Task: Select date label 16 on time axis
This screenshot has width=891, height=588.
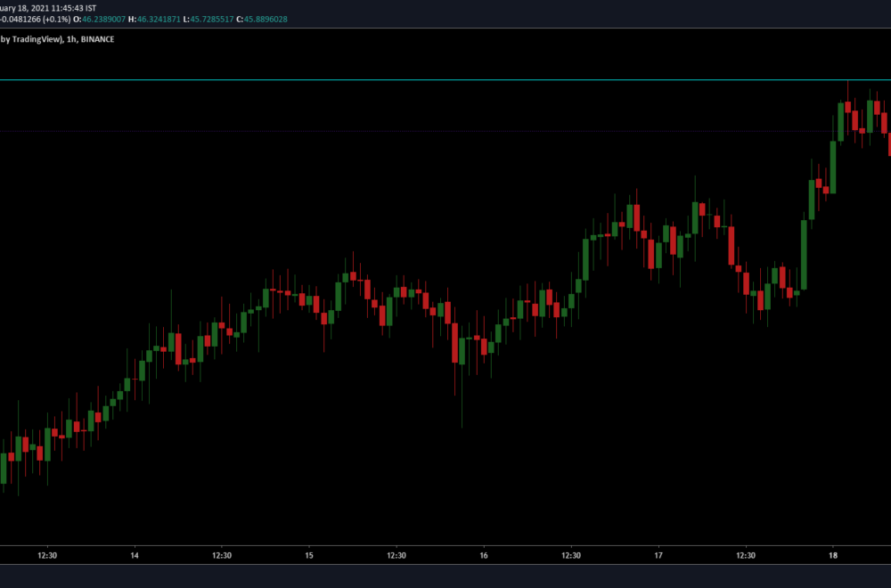Action: (484, 555)
